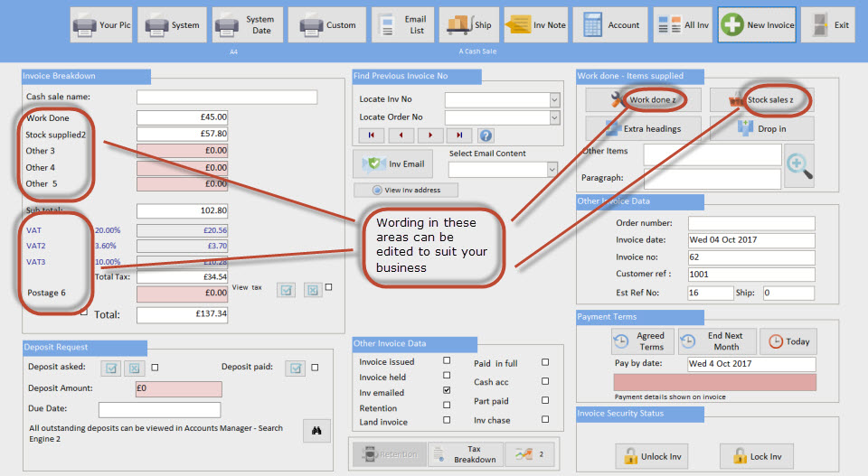The height and width of the screenshot is (476, 868).
Task: Expand the Locate Inv No dropdown
Action: click(553, 100)
